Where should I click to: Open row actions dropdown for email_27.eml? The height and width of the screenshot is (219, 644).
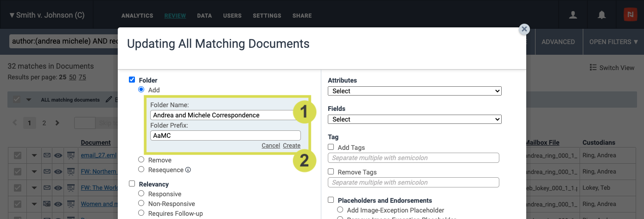point(34,155)
